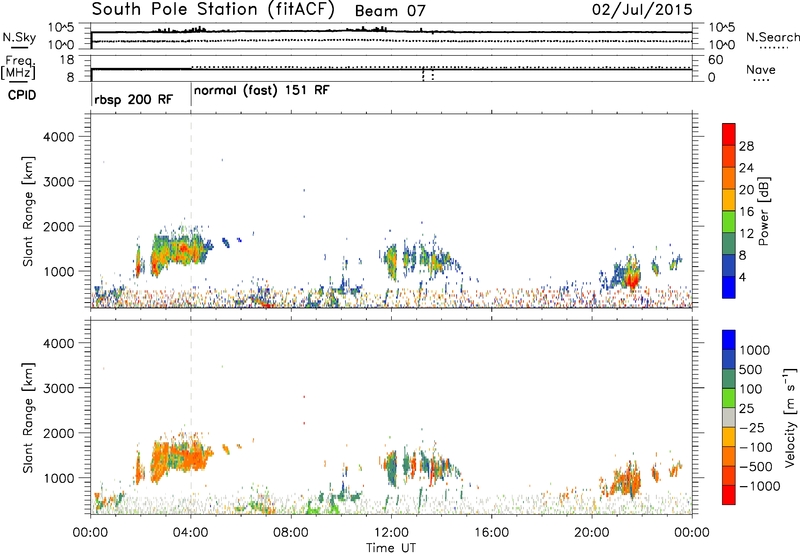The height and width of the screenshot is (554, 800).
Task: Click the velocity panel 'Slant Range [km]' label
Action: click(x=28, y=417)
